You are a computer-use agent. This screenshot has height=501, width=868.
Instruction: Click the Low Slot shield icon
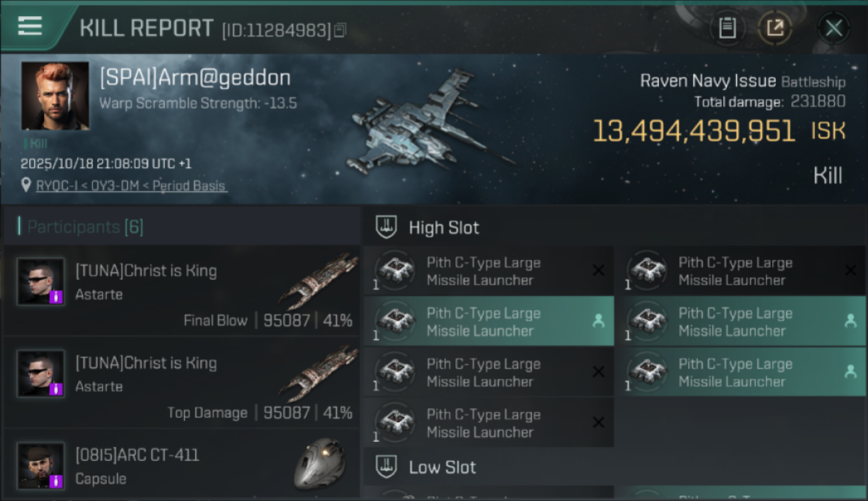386,467
